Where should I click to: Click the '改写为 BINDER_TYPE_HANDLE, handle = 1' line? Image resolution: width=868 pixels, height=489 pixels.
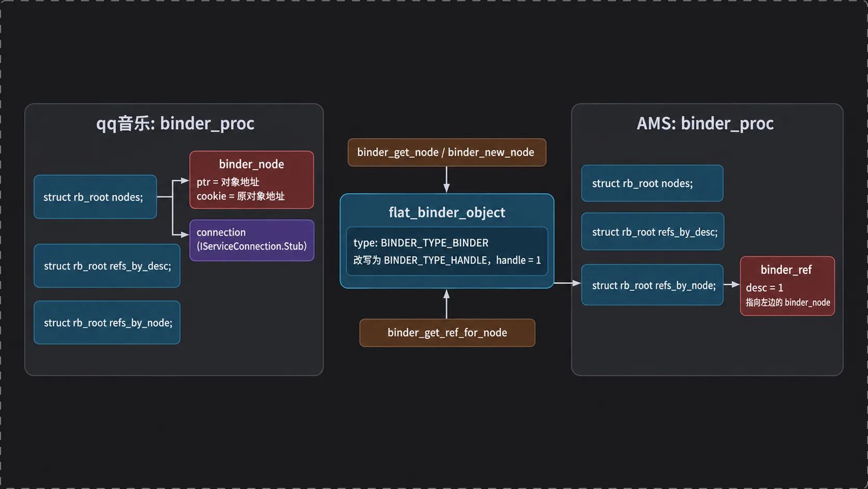click(447, 260)
